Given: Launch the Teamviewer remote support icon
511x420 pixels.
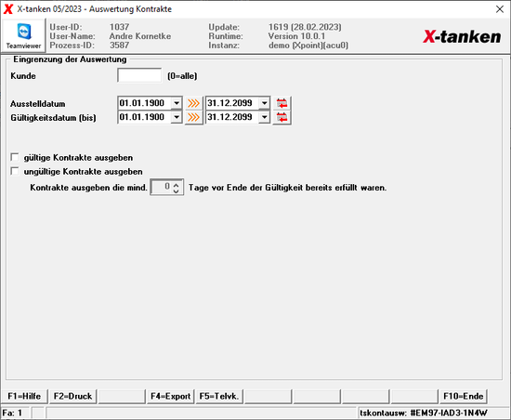Looking at the screenshot, I should [x=23, y=36].
